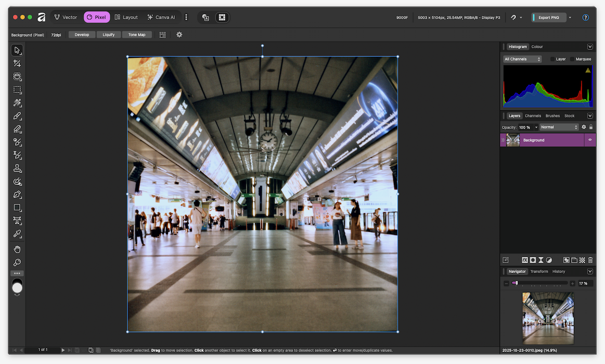Open layer effects with the FX icon
Screen dimensions: 605x364
(525, 260)
